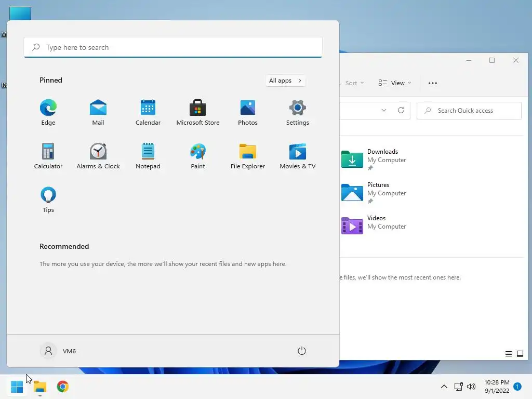The height and width of the screenshot is (399, 532).
Task: Open See more options in File Explorer
Action: pos(433,83)
